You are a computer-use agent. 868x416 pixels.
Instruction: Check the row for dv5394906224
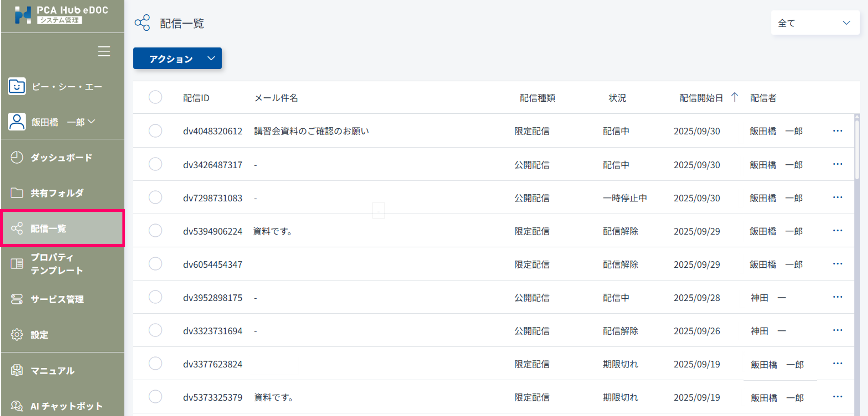tap(155, 231)
